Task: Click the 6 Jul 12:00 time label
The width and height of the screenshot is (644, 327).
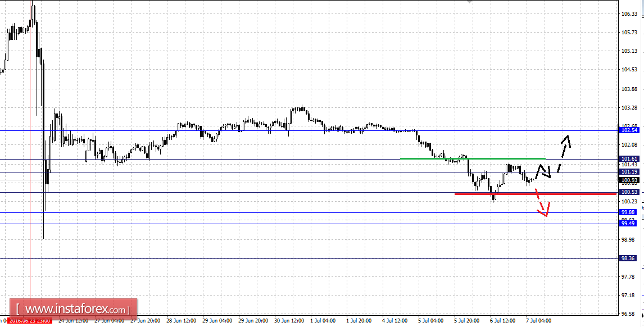Action: tap(503, 320)
